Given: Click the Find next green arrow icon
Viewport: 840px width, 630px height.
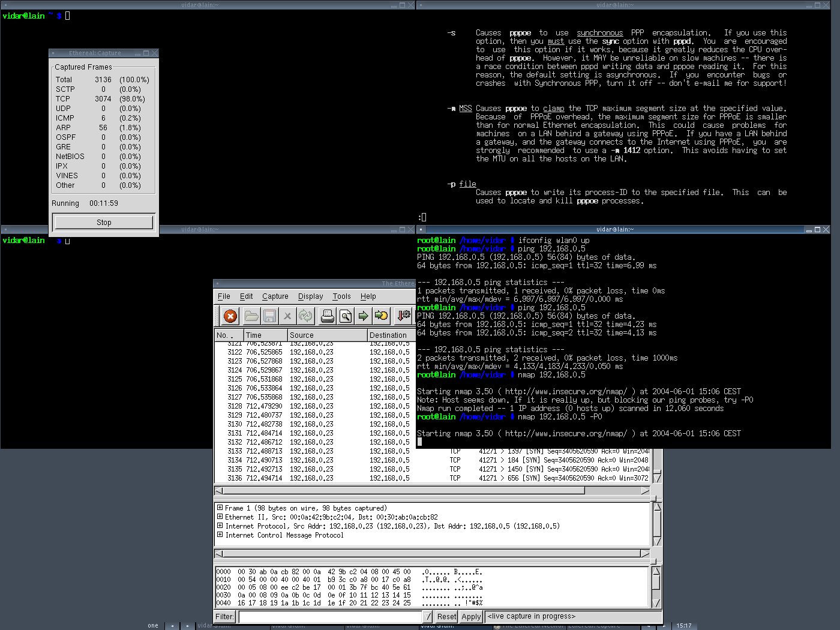Looking at the screenshot, I should (363, 316).
